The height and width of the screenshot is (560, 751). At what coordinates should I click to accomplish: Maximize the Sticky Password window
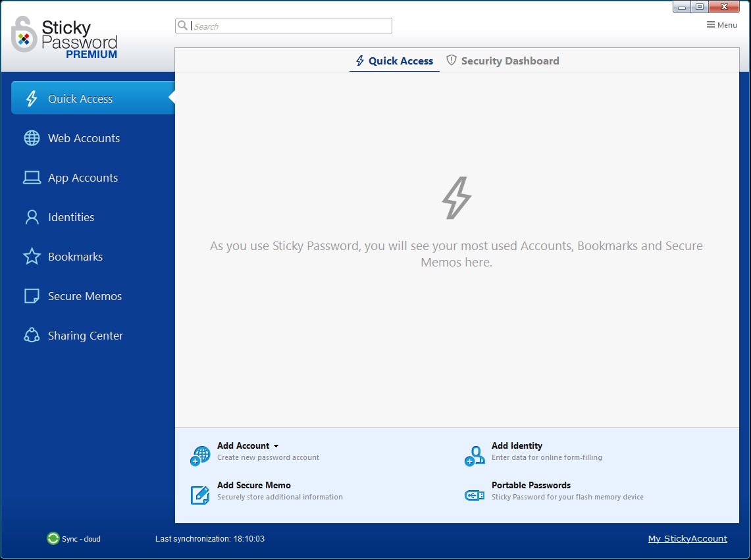(700, 7)
